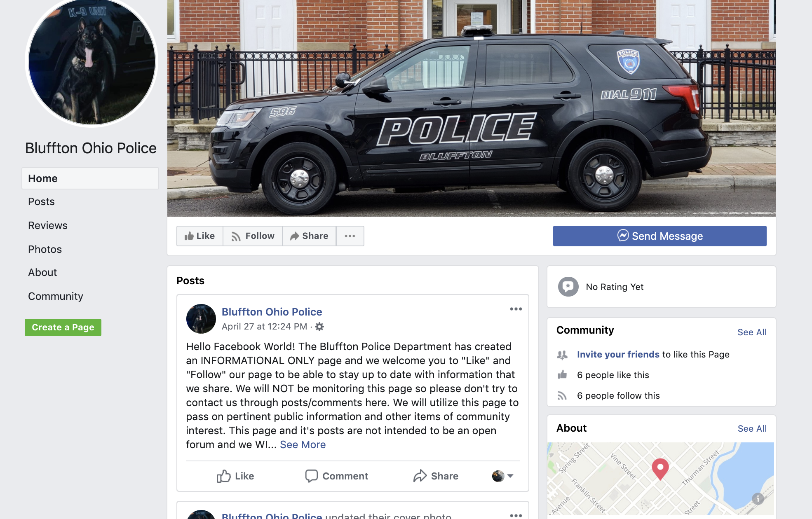
Task: Expand post text with See More
Action: [303, 444]
